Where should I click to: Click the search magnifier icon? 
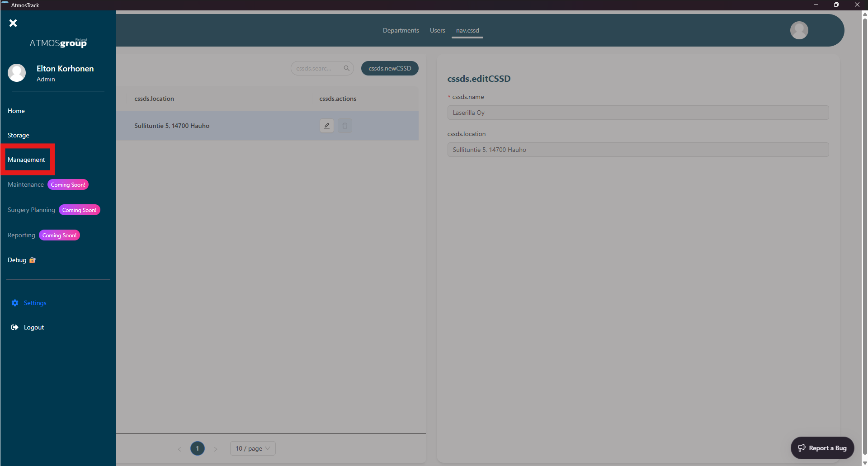pos(347,68)
